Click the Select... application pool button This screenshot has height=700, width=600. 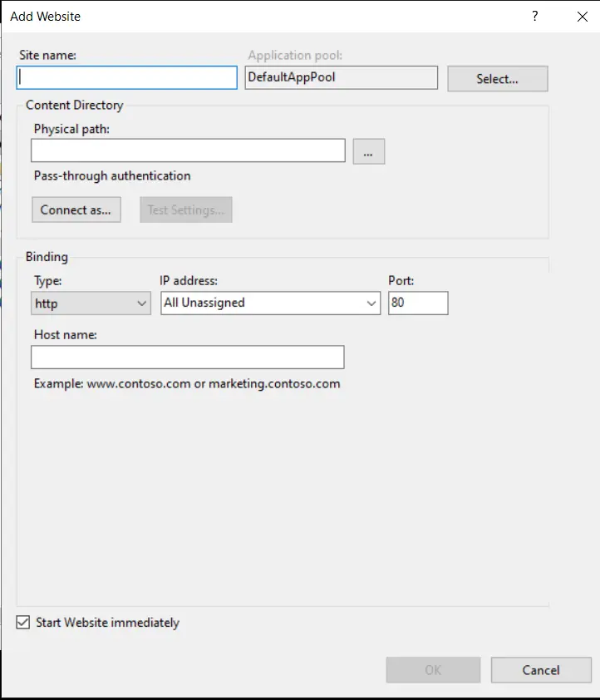[497, 79]
